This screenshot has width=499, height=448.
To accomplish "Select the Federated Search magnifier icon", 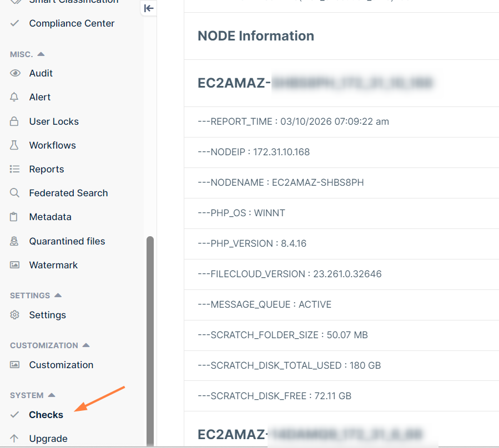I will (14, 193).
